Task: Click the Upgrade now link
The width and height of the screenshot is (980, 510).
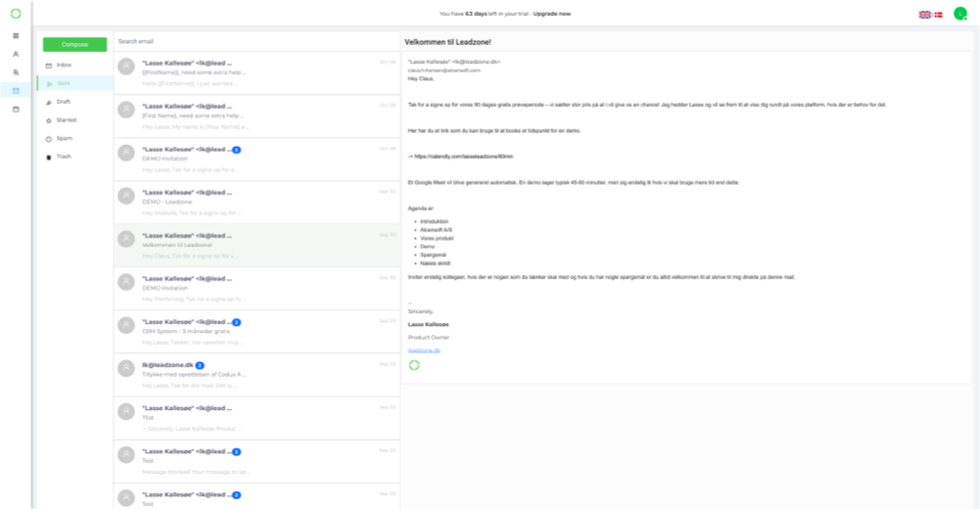Action: point(552,14)
